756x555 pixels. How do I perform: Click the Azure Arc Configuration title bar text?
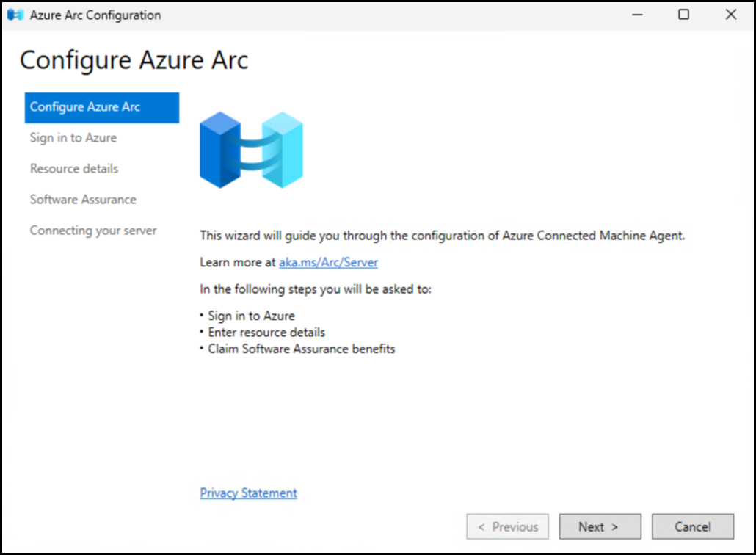[95, 15]
